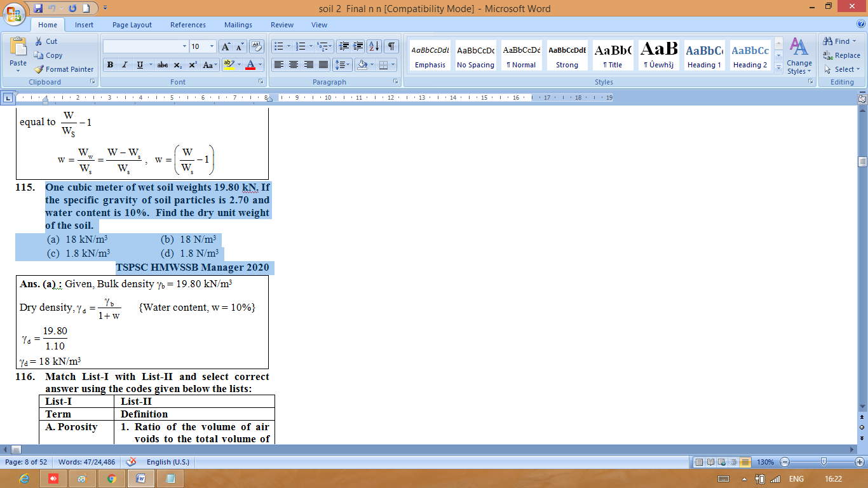The height and width of the screenshot is (488, 868).
Task: Click the vertical scrollbar thumb
Action: pyautogui.click(x=862, y=162)
